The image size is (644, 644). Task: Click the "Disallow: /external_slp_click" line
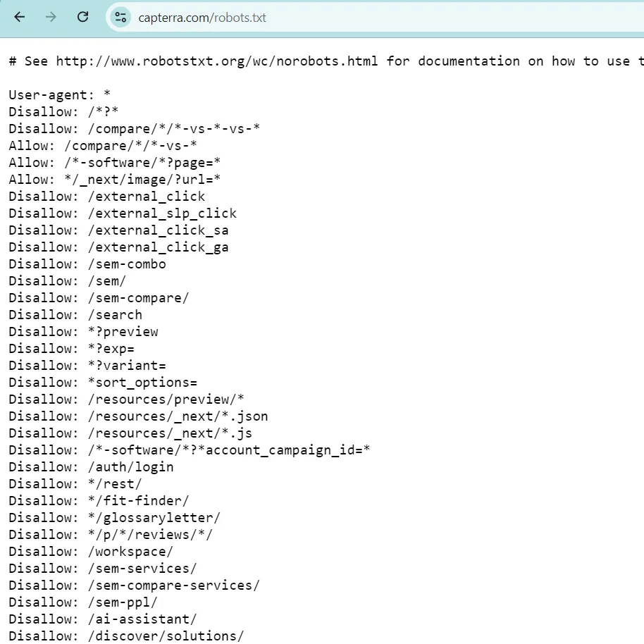(x=123, y=213)
